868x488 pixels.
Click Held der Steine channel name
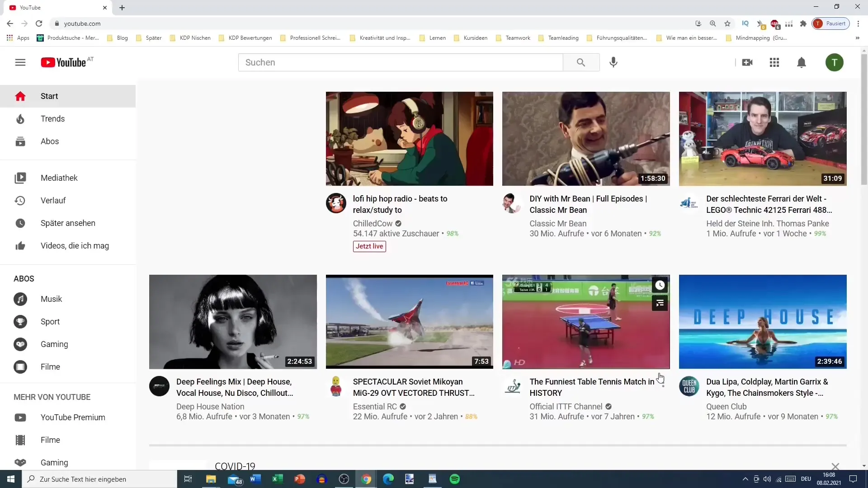pyautogui.click(x=767, y=224)
